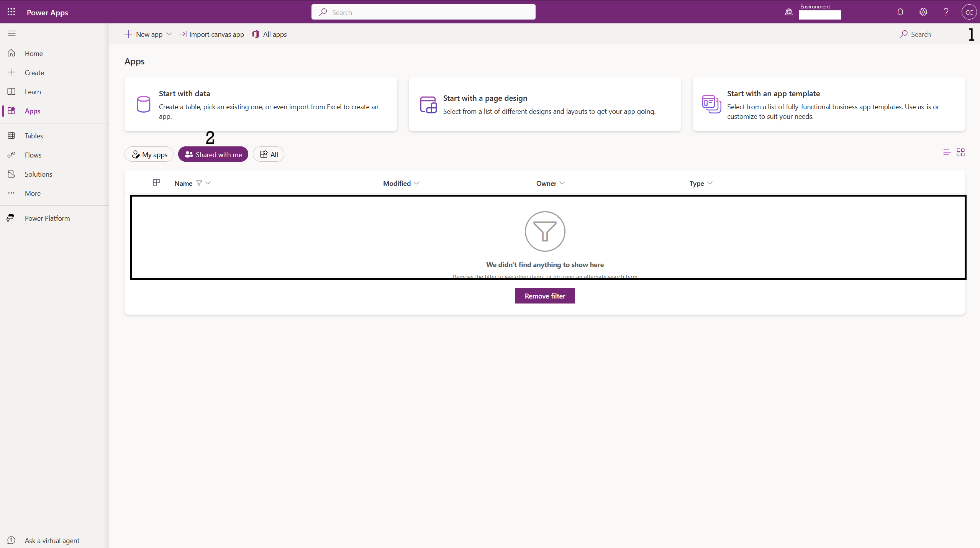The image size is (980, 548).
Task: Select all rows in the apps table
Action: [x=156, y=183]
